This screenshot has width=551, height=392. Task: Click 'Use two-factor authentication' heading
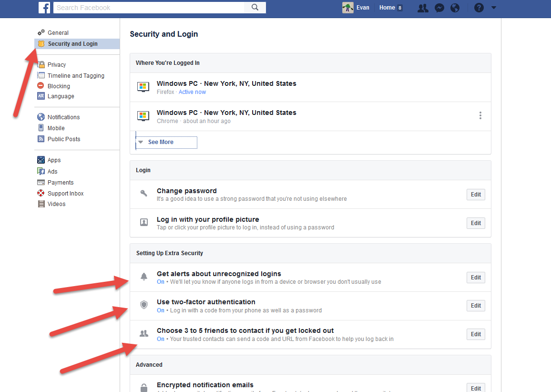coord(206,302)
